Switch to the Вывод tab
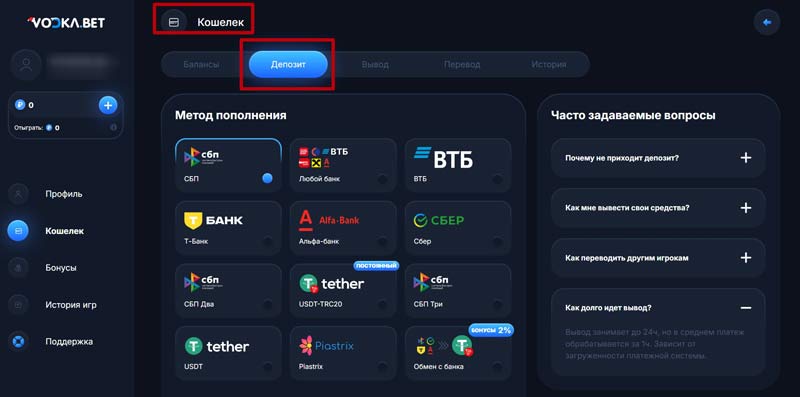This screenshot has width=800, height=397. click(x=375, y=65)
